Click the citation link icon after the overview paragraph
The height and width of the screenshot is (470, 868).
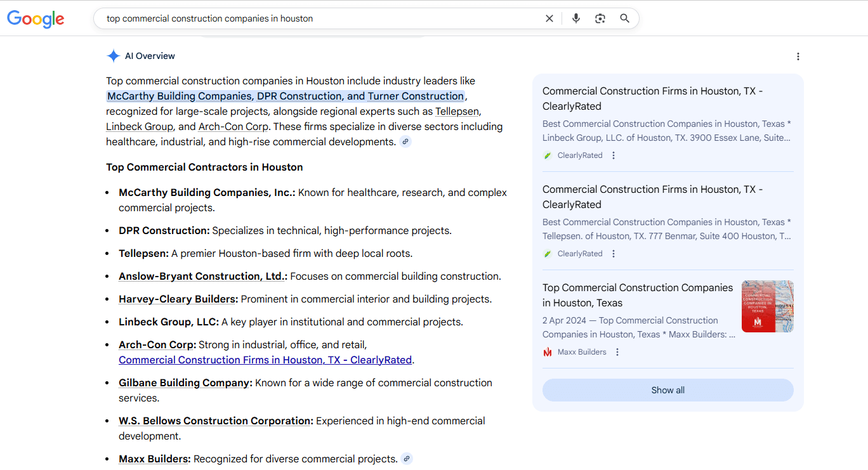[x=405, y=141]
